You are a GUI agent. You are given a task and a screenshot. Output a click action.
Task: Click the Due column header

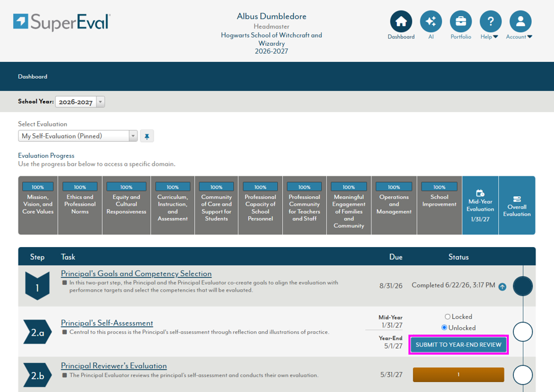[396, 257]
